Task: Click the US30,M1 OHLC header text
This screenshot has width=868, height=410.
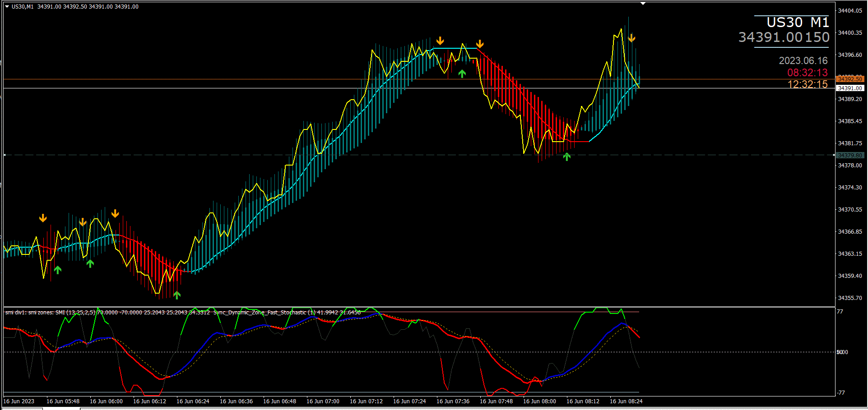Action: click(x=75, y=7)
